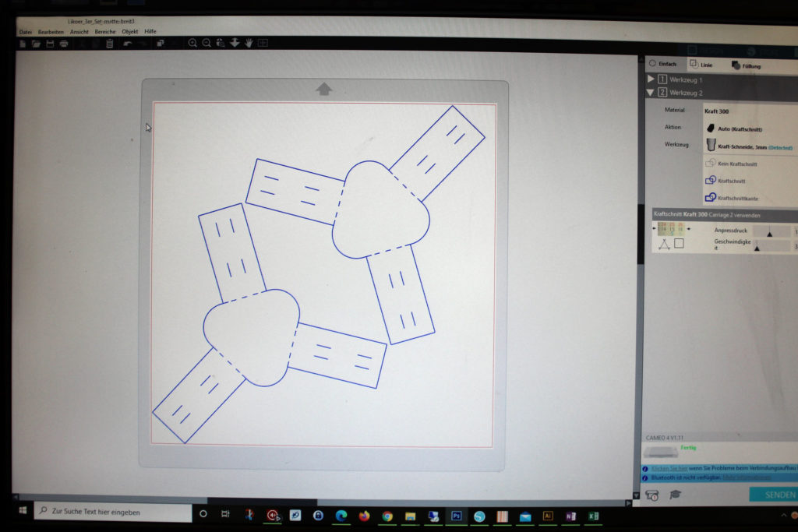Click the save disk icon
The image size is (798, 532).
(x=50, y=44)
